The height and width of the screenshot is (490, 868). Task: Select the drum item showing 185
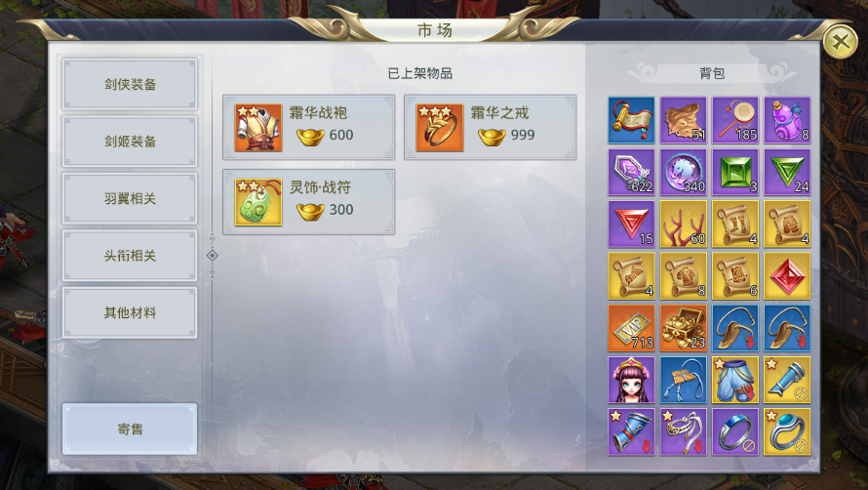click(735, 120)
